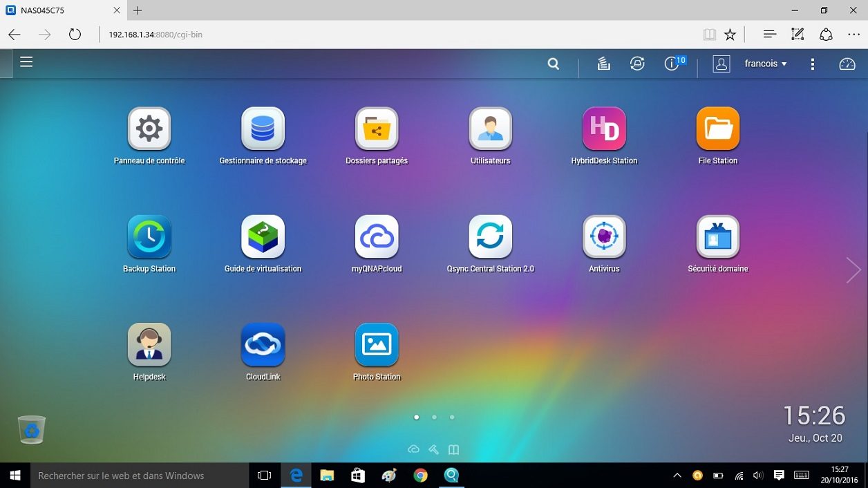The height and width of the screenshot is (488, 868).
Task: Show hidden system tray icons
Action: pos(677,476)
